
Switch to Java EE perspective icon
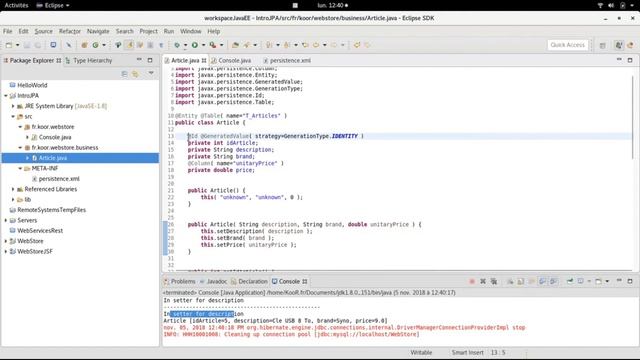(x=619, y=45)
